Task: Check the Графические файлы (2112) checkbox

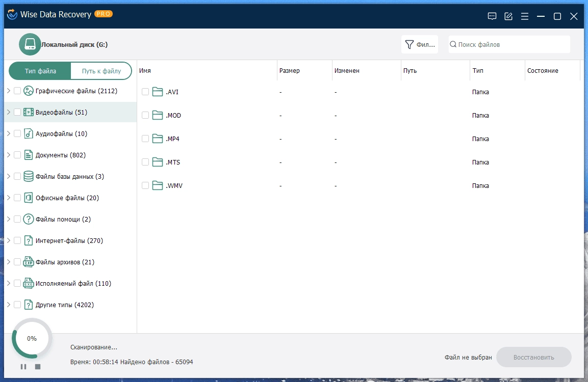Action: tap(17, 91)
